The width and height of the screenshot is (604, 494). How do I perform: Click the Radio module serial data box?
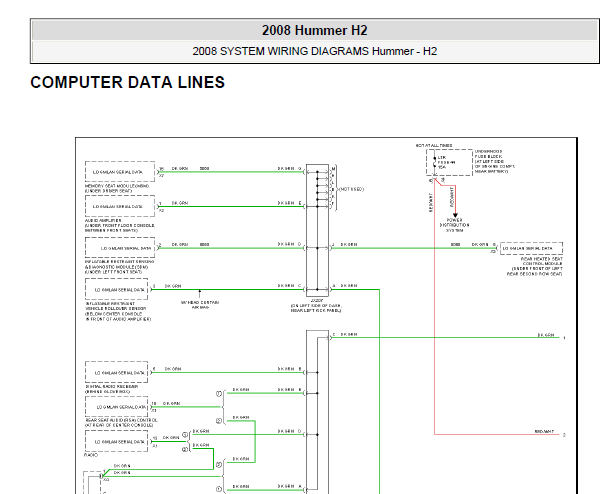click(x=116, y=441)
